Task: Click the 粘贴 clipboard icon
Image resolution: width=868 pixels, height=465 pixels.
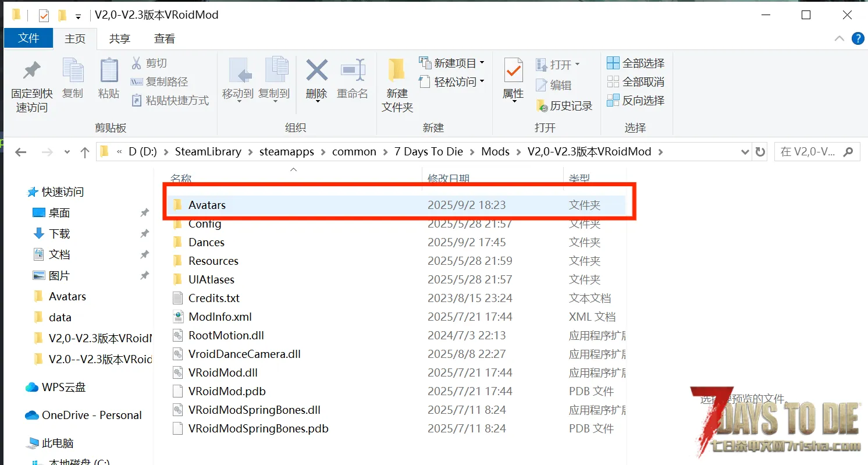Action: (x=109, y=79)
